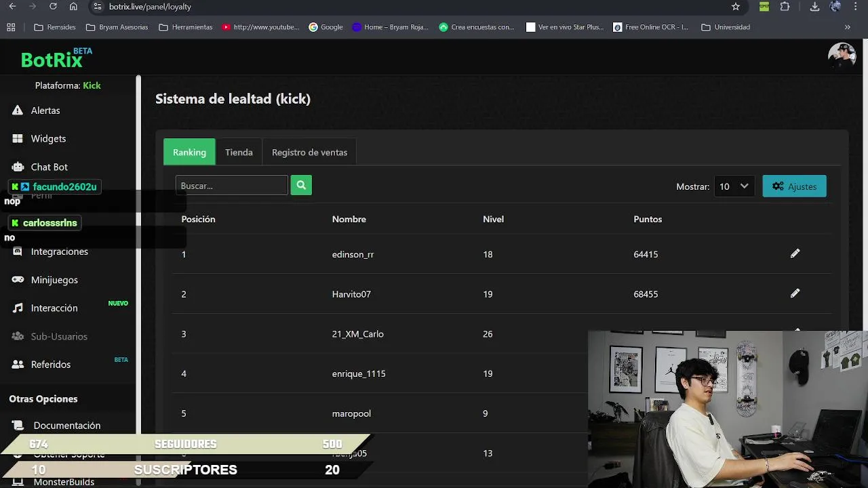This screenshot has width=868, height=488.
Task: Open the browser extensions puzzle icon
Action: 785,7
